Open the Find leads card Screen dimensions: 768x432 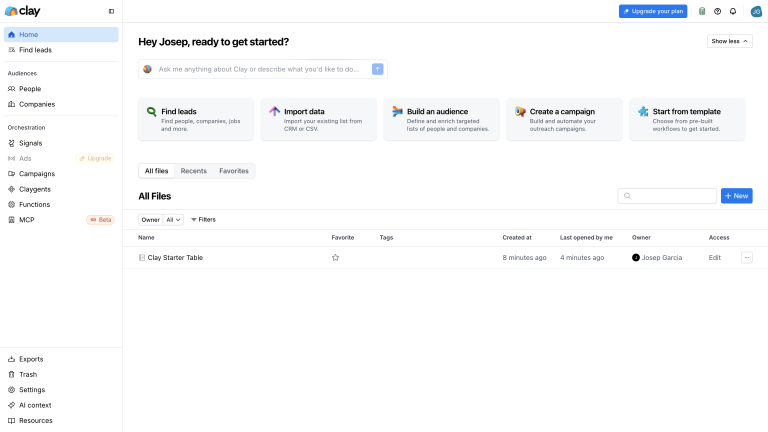[196, 120]
